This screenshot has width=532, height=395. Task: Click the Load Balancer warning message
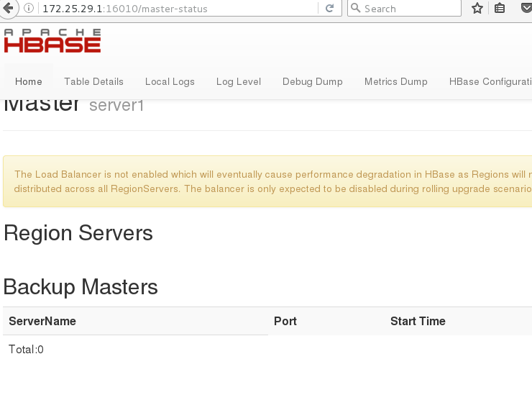(267, 181)
